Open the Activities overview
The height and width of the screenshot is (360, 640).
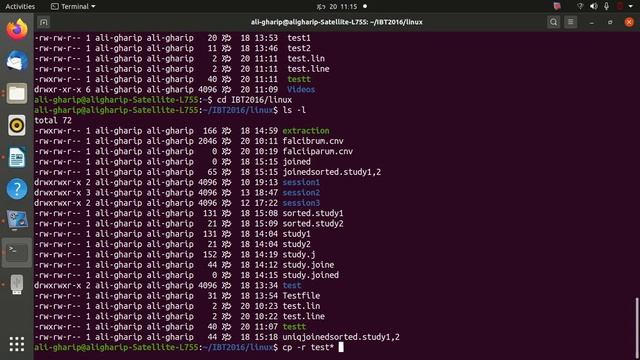click(20, 6)
